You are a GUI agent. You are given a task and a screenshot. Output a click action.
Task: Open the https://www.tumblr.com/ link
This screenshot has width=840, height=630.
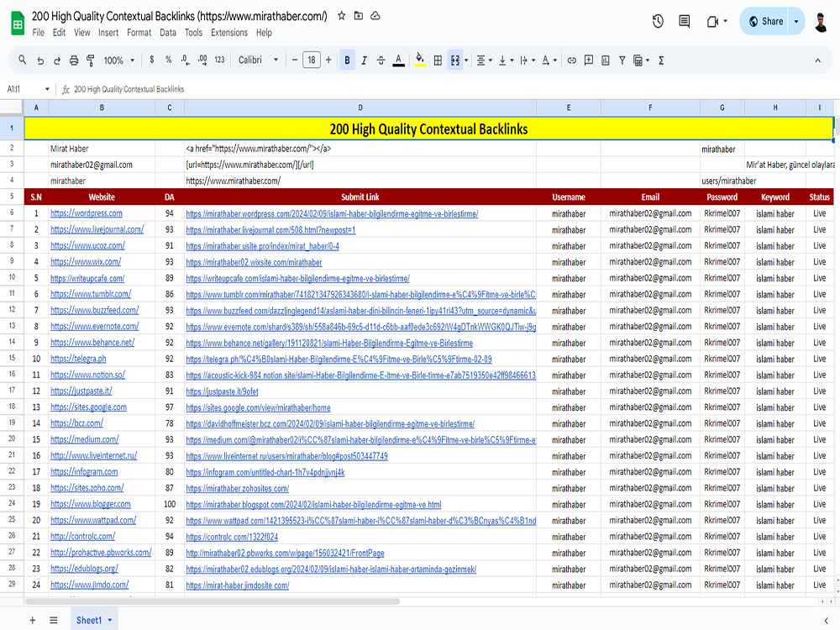pos(91,294)
